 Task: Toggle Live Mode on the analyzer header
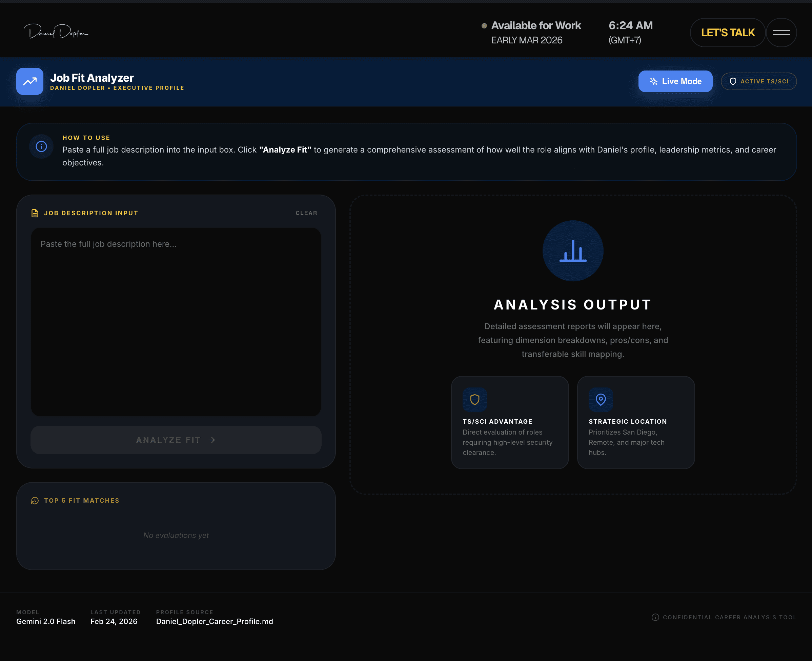[x=675, y=81]
